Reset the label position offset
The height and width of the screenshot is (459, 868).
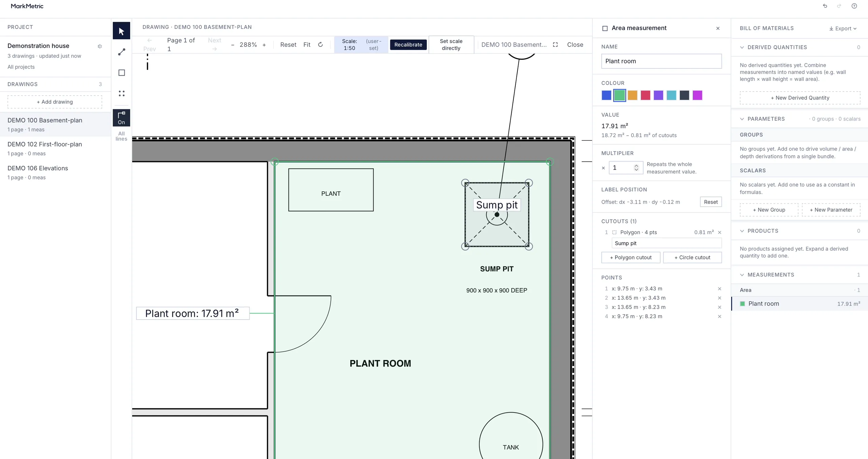pos(711,202)
